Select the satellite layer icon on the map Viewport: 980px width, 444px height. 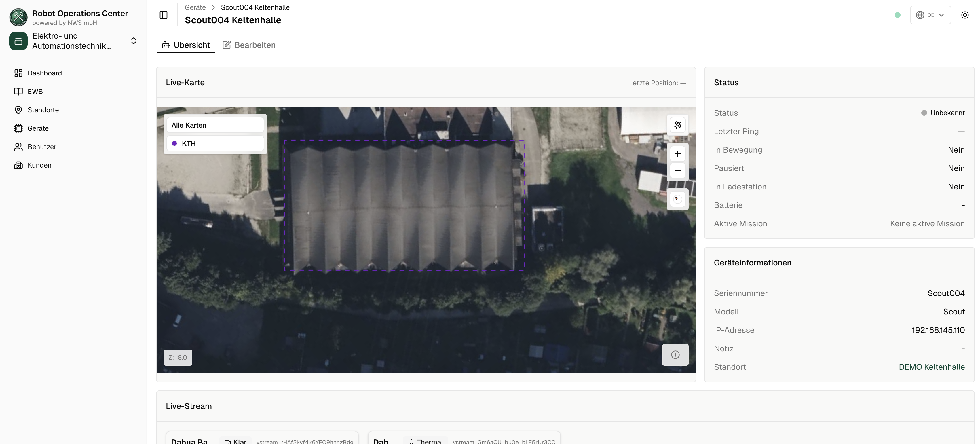pos(677,125)
